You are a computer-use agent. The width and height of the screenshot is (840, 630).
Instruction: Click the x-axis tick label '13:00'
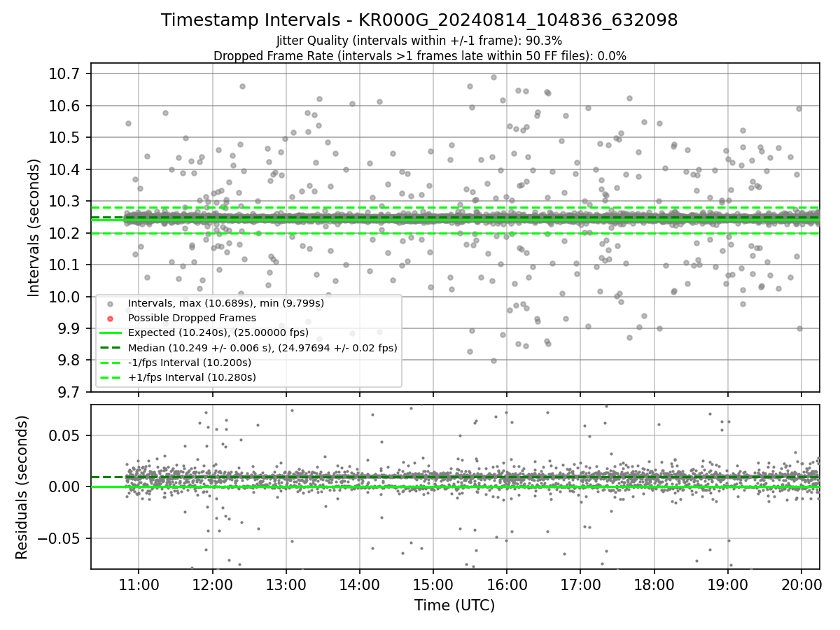(x=286, y=585)
